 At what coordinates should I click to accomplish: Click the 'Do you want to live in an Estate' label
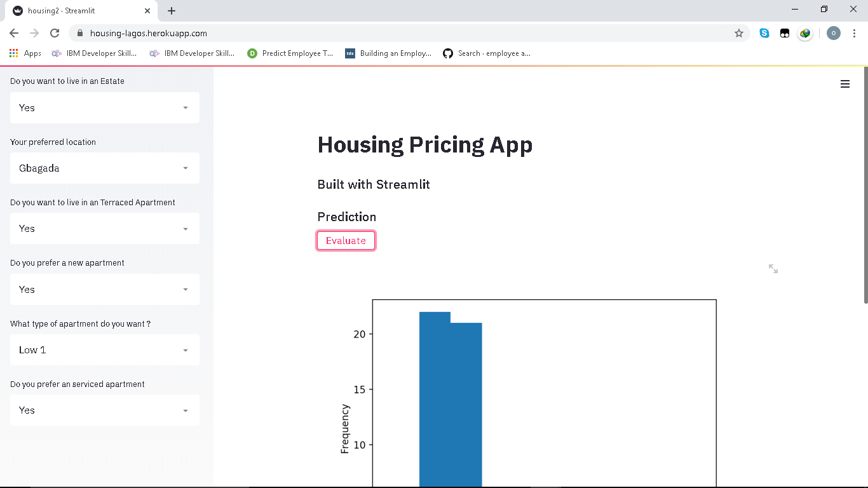click(67, 81)
